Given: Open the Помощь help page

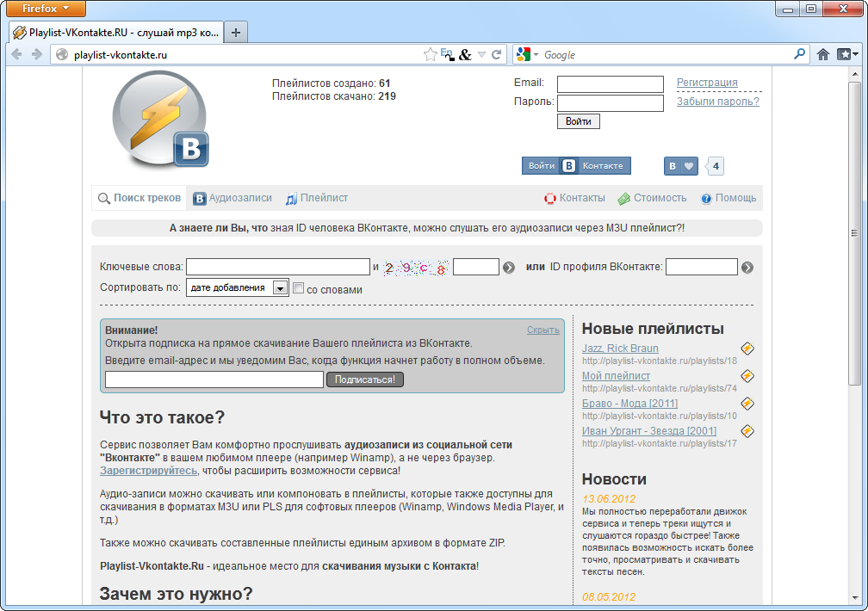Looking at the screenshot, I should 728,198.
